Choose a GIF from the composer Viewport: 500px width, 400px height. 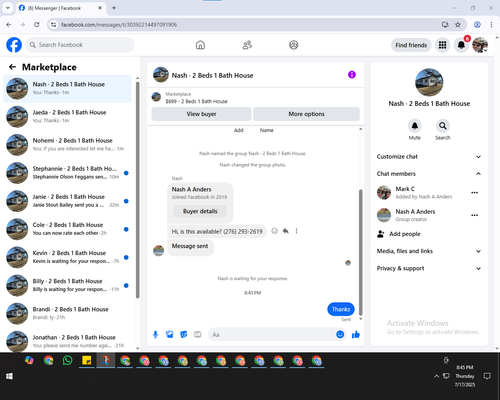point(198,334)
